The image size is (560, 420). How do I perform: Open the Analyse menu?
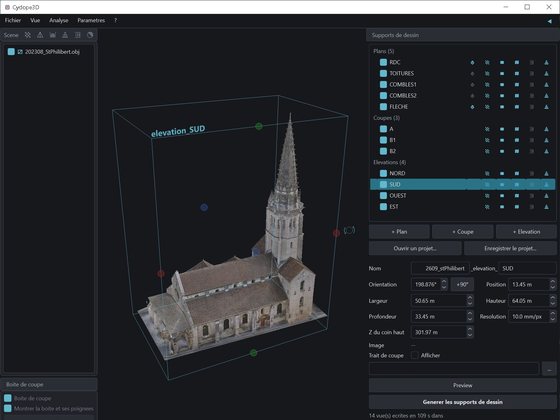pos(59,20)
